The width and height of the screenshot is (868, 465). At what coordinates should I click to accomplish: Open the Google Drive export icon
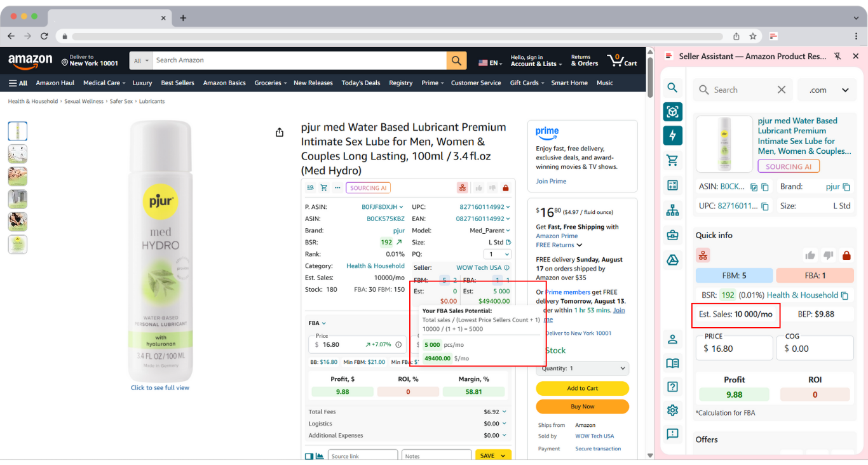672,259
